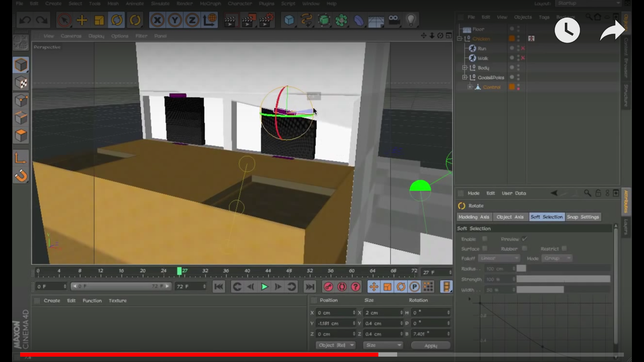This screenshot has height=362, width=644.
Task: Toggle Y axis lock
Action: (x=175, y=20)
